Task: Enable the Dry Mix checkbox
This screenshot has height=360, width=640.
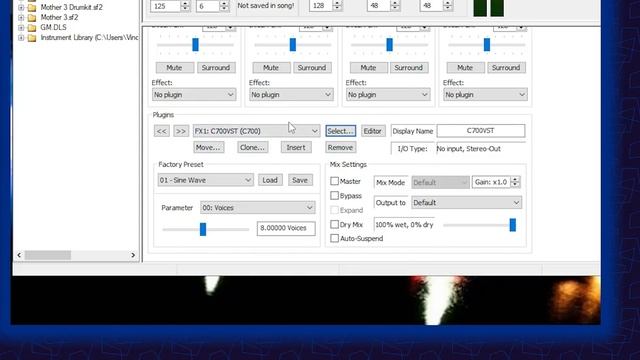Action: (x=334, y=224)
